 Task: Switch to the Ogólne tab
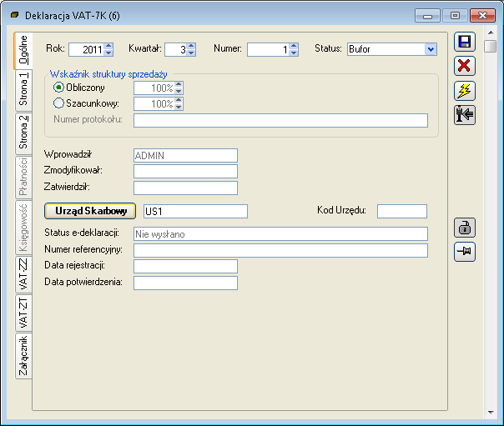pos(23,50)
